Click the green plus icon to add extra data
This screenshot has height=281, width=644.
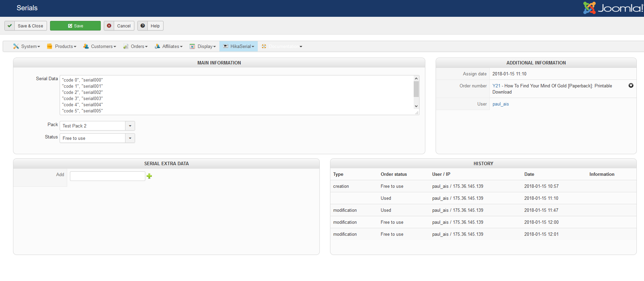click(x=149, y=176)
